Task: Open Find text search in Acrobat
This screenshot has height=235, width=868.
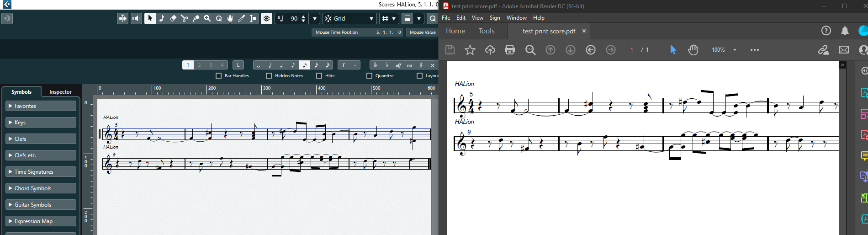Action: [x=530, y=50]
